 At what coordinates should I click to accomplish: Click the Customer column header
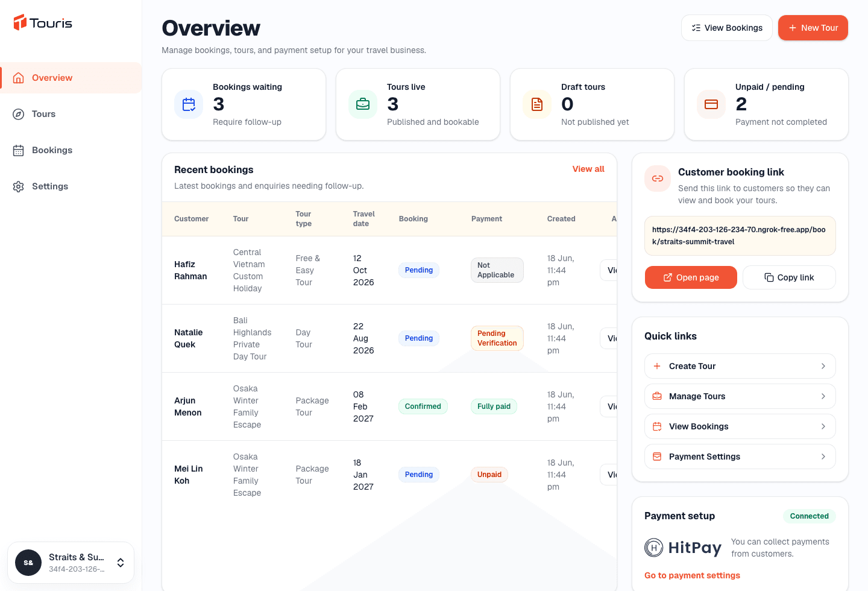click(192, 219)
